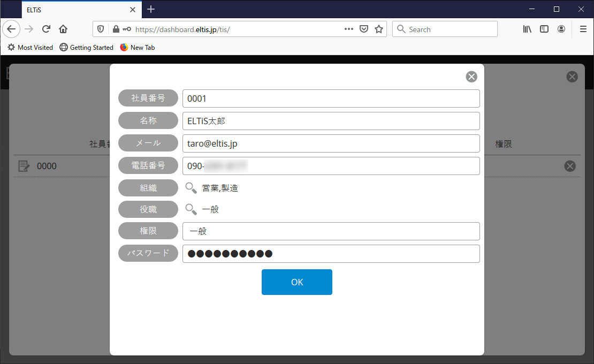Open tracking protection shield in address bar
Image resolution: width=594 pixels, height=364 pixels.
coord(101,29)
